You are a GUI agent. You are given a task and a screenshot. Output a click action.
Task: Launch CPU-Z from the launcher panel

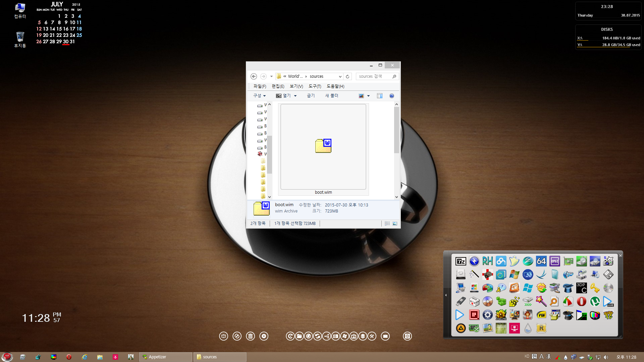coord(554,261)
